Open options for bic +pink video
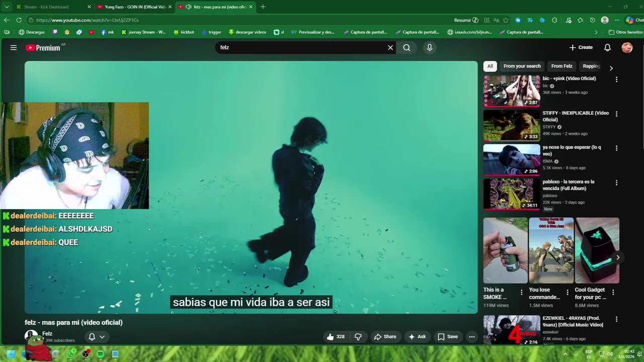The width and height of the screenshot is (644, 362). click(x=616, y=79)
